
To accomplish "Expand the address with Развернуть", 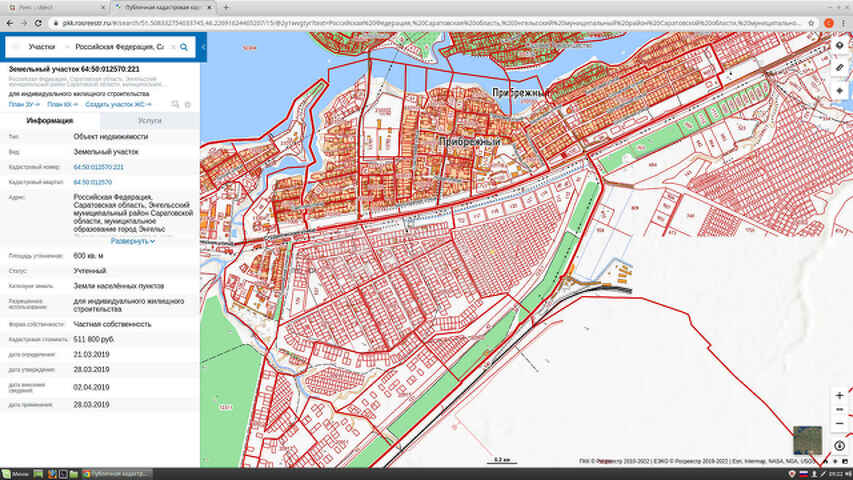I will 132,241.
